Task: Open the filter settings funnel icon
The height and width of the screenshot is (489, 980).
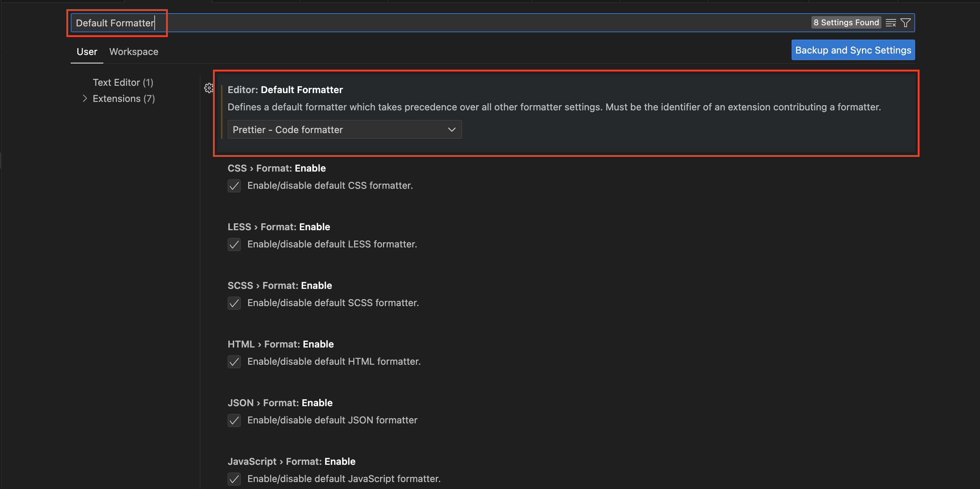Action: (x=906, y=23)
